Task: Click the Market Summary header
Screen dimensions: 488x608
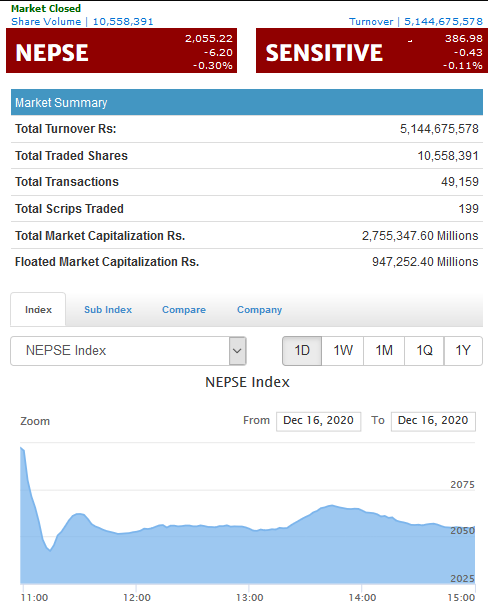Action: coord(247,102)
